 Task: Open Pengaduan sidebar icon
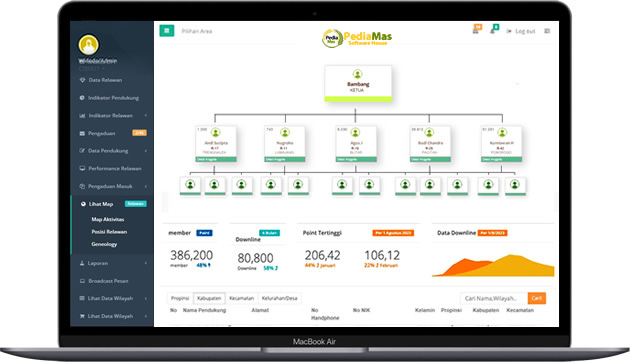[82, 133]
